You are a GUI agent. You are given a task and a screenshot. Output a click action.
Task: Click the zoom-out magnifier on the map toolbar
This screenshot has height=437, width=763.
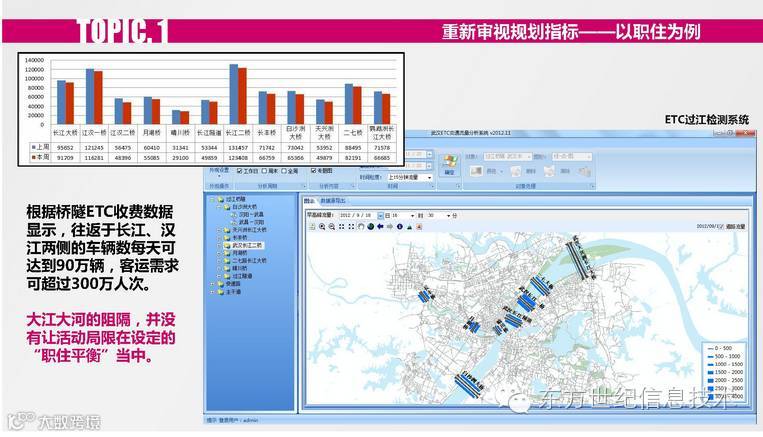[332, 227]
